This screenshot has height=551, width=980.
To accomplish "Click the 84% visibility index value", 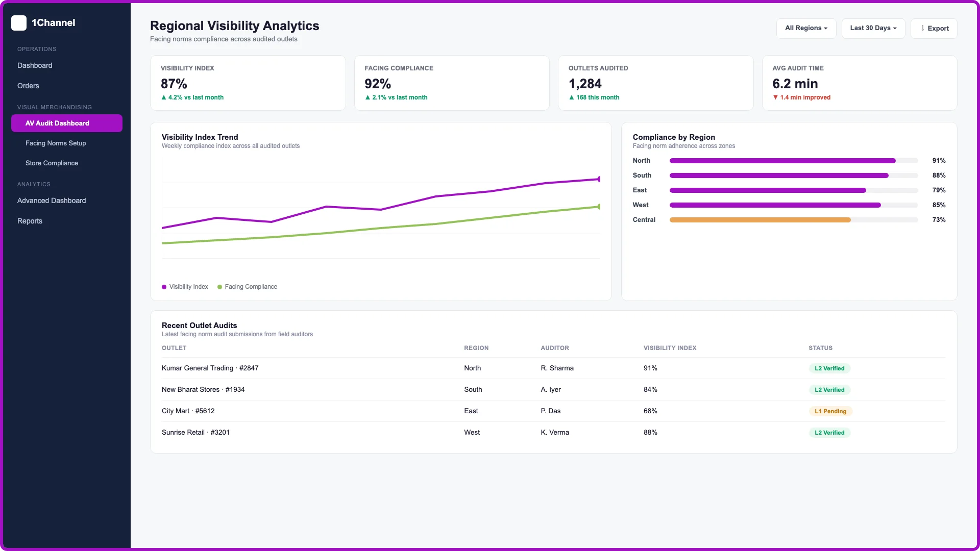I will pos(650,390).
